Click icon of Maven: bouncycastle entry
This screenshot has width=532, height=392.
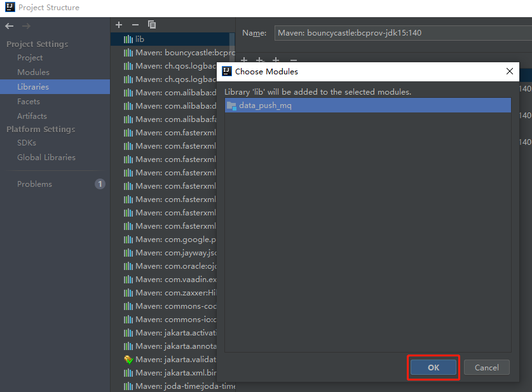(x=128, y=53)
